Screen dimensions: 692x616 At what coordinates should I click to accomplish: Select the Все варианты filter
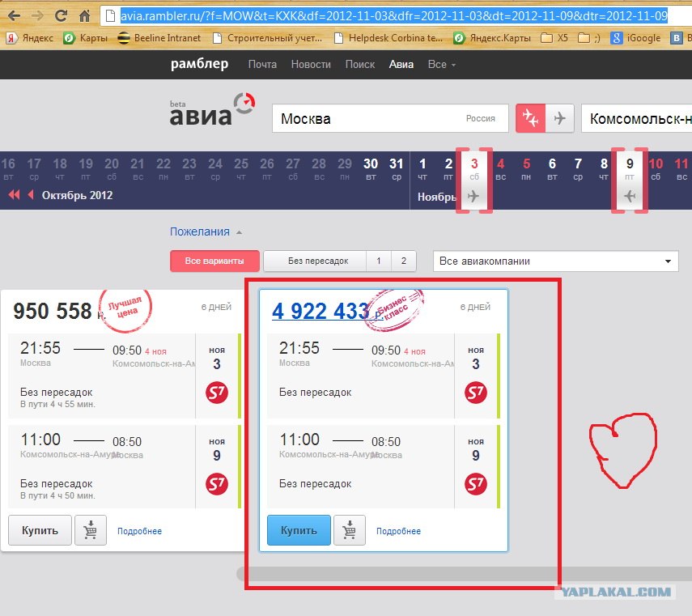click(214, 261)
